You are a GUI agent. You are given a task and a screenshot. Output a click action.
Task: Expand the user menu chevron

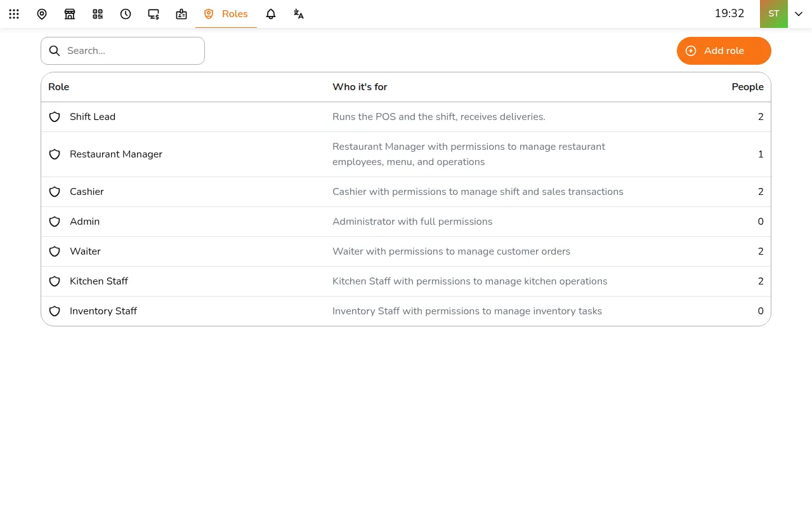799,14
